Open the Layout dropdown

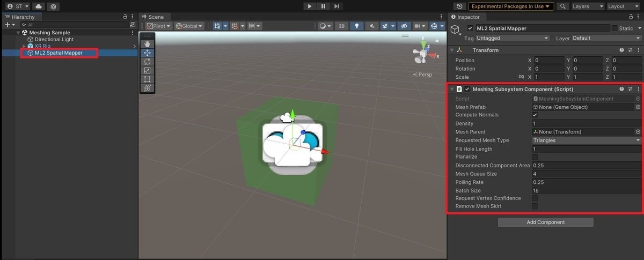(x=623, y=6)
